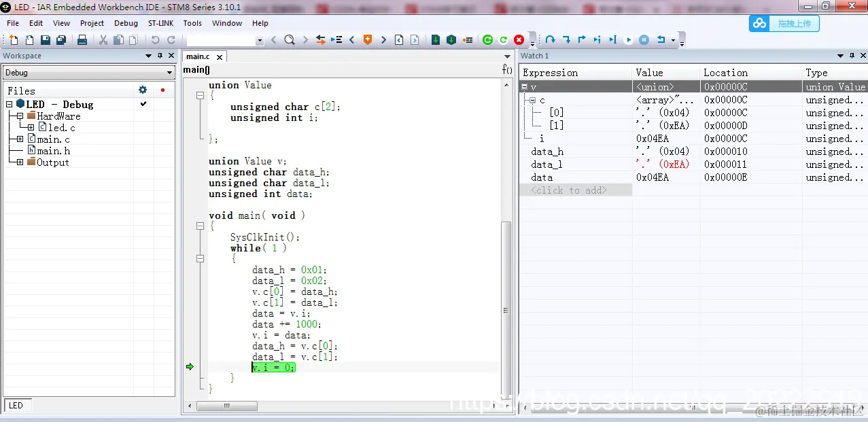
Task: Toggle fold marker beside union Value
Action: click(x=200, y=96)
